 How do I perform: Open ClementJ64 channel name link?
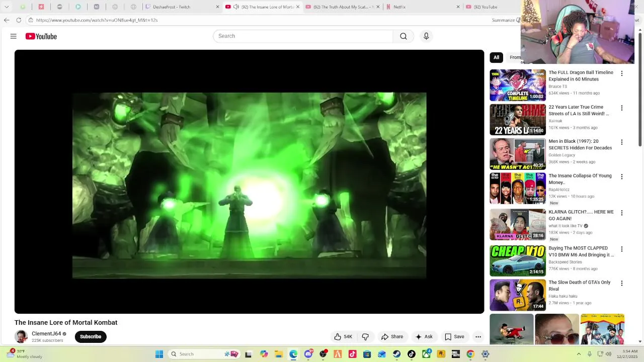(46, 334)
